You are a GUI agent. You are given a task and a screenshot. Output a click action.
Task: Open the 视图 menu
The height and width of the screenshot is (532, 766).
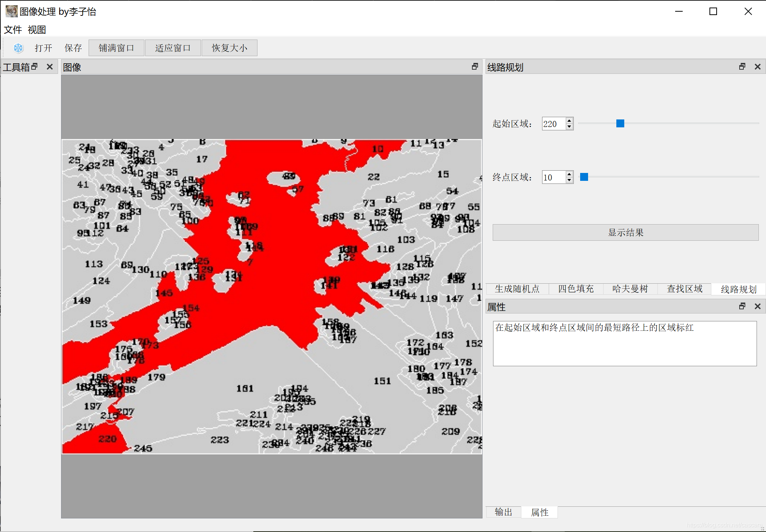coord(37,29)
